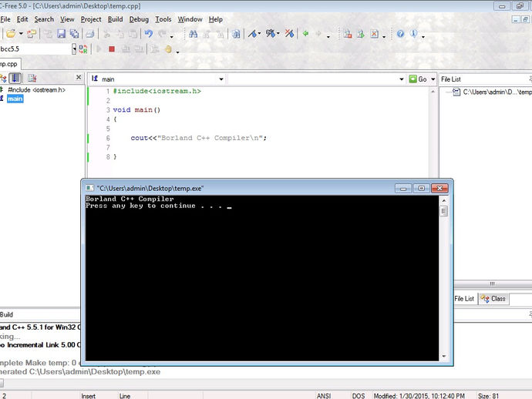
Task: Open the Window menu
Action: coord(190,19)
